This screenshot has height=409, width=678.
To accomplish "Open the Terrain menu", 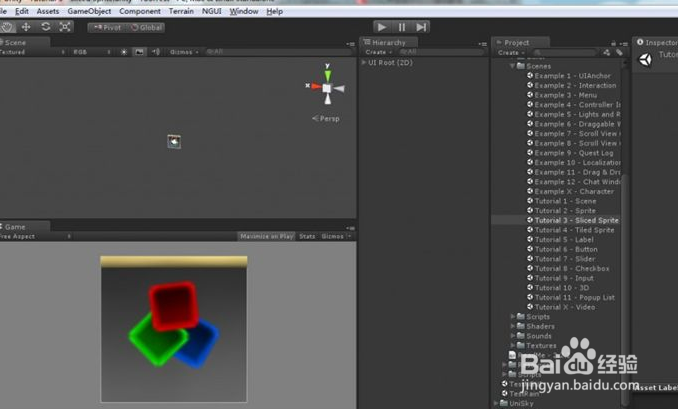I will [x=181, y=11].
